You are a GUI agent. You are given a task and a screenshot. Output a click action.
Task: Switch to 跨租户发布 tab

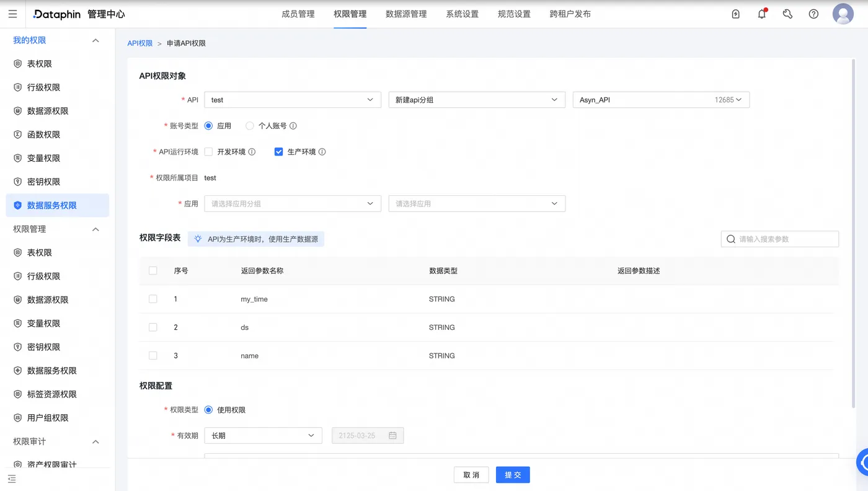pyautogui.click(x=570, y=14)
